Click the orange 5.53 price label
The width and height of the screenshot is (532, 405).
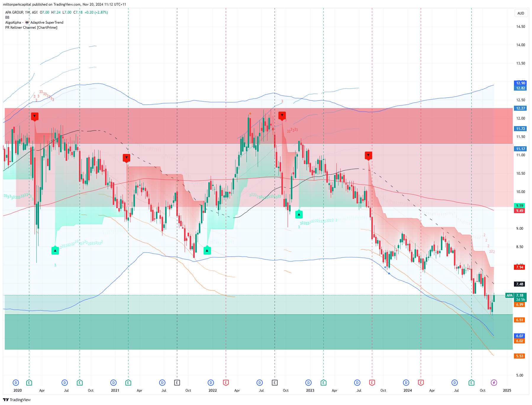[520, 356]
